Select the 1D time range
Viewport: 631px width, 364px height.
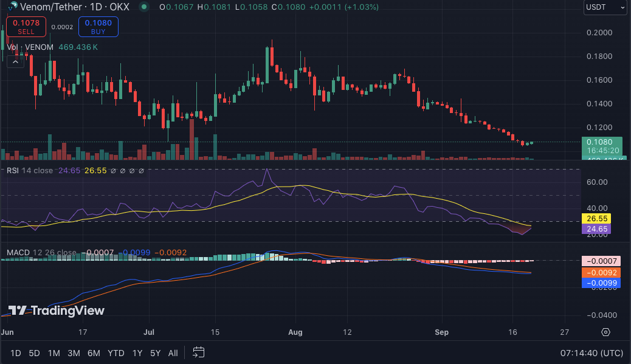[15, 353]
